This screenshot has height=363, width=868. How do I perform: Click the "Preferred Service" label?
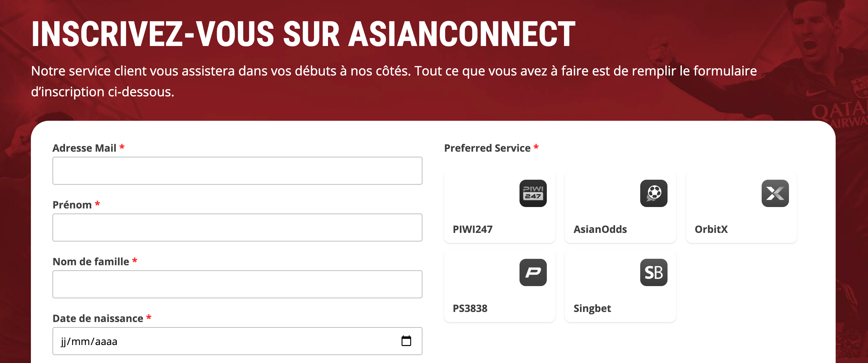point(487,148)
